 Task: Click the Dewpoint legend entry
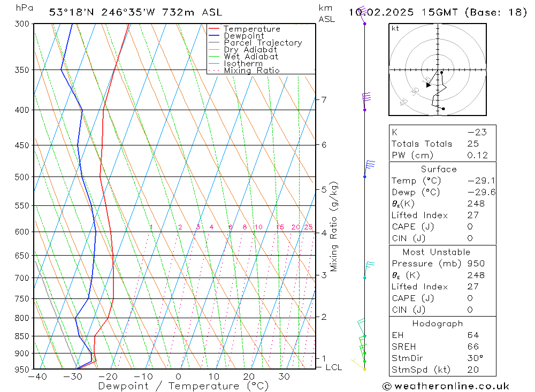pos(244,36)
